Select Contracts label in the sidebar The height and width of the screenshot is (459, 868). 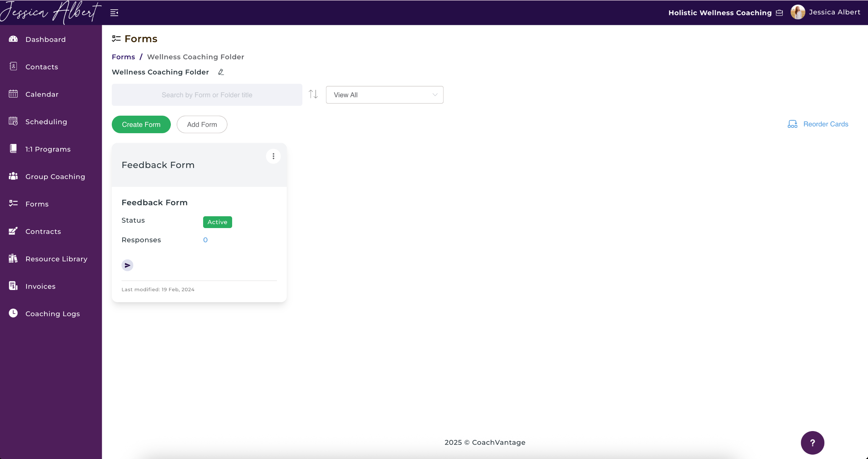pyautogui.click(x=43, y=232)
